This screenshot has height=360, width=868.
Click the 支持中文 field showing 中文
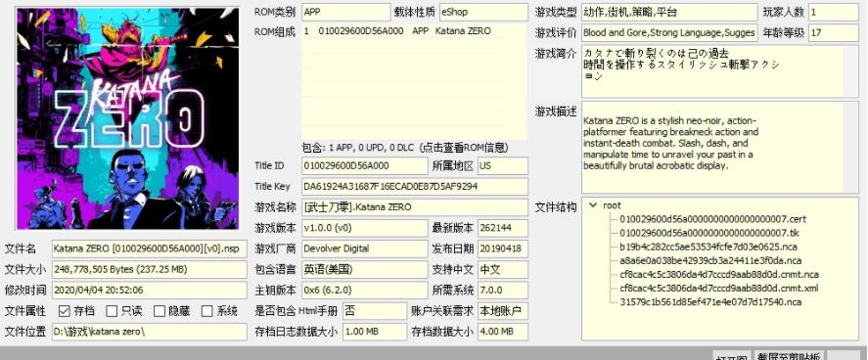503,269
